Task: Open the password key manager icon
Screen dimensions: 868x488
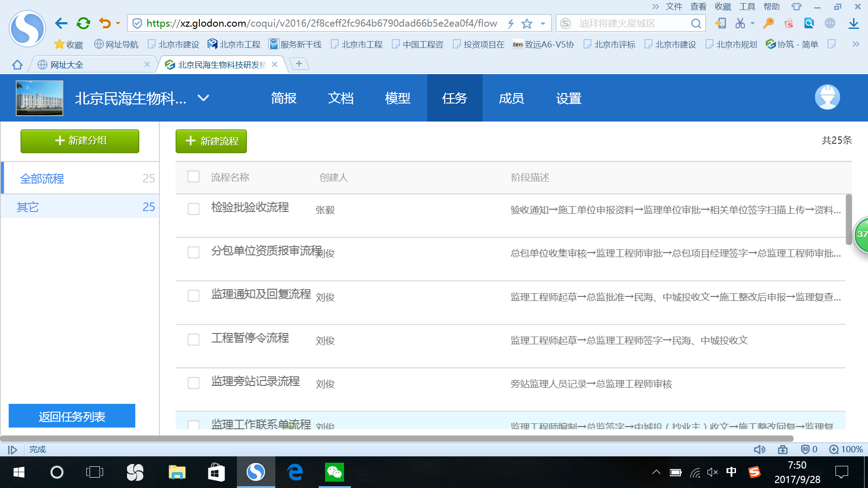Action: click(768, 23)
